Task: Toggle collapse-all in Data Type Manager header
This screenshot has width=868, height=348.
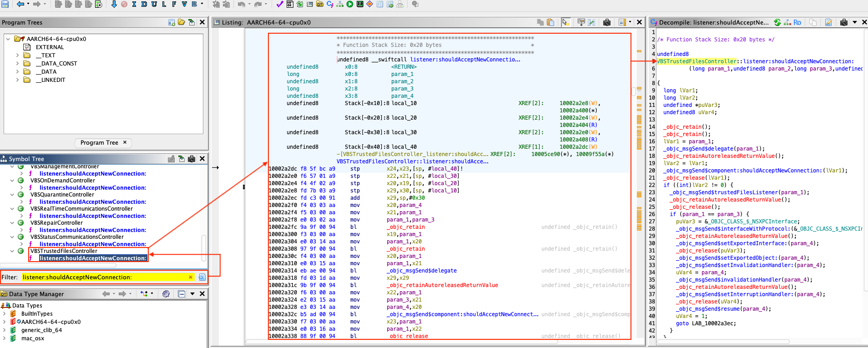Action: coord(182,294)
